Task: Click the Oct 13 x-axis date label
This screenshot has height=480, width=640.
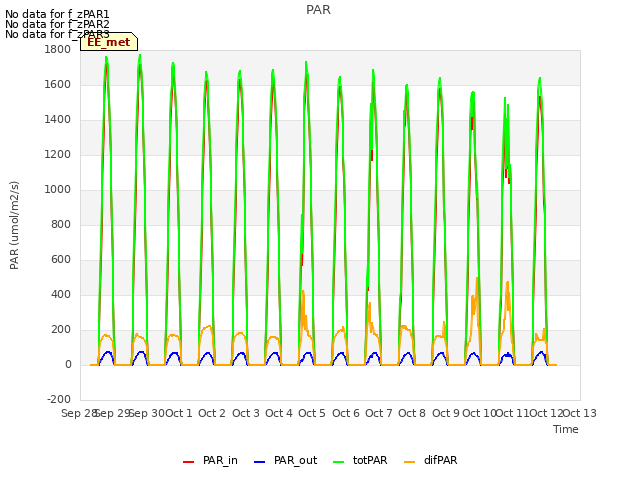Action: click(x=580, y=413)
